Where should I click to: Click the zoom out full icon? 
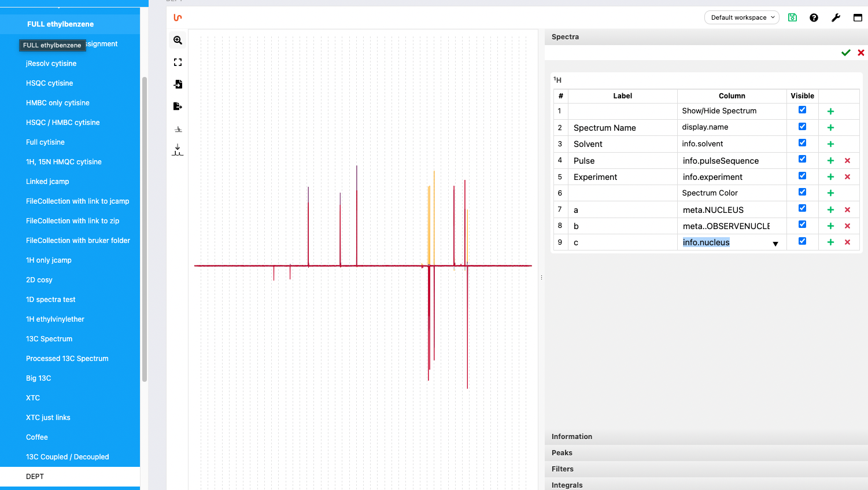click(178, 62)
